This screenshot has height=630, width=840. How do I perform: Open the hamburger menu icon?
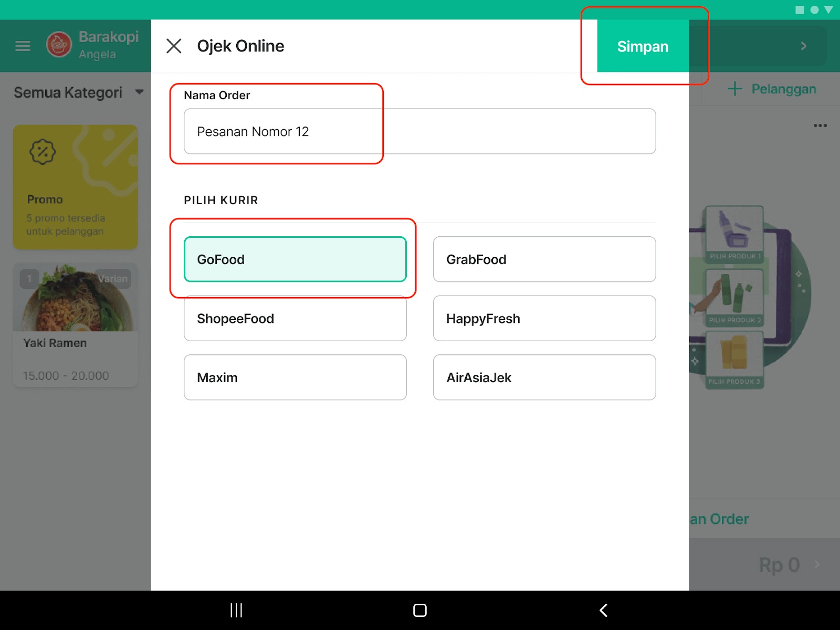(23, 46)
